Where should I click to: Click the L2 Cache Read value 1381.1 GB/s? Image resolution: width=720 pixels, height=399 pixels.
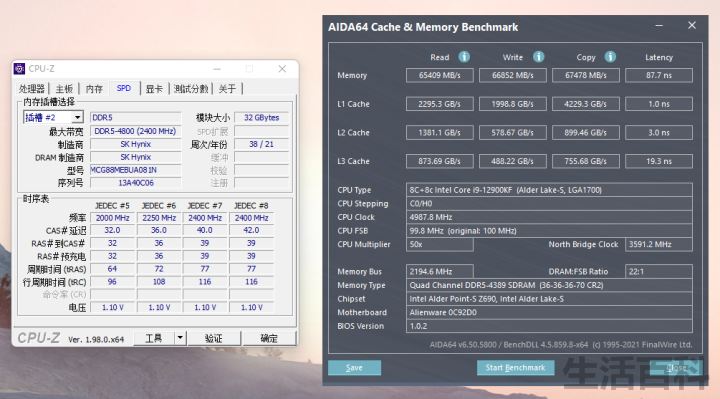click(x=439, y=133)
